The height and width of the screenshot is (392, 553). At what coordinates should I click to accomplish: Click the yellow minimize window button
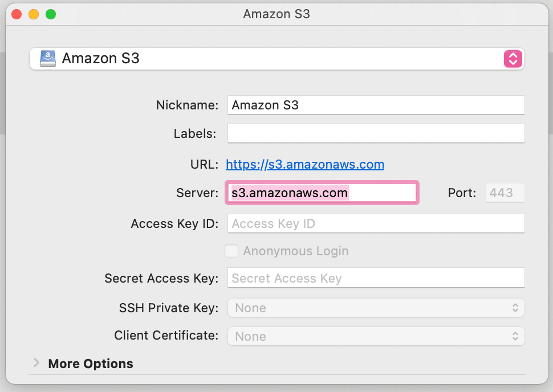[34, 14]
